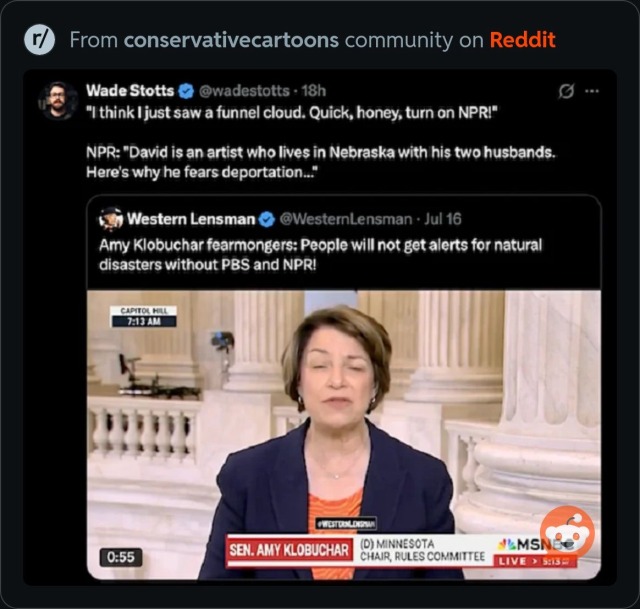Open the @wadestotts handle
This screenshot has height=609, width=640.
tap(244, 91)
